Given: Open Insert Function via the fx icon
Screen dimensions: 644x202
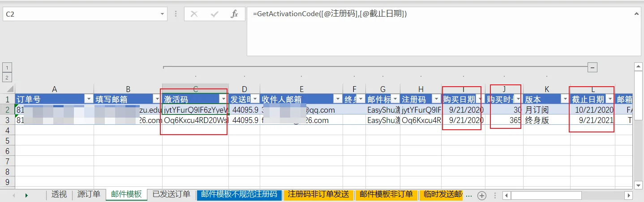Looking at the screenshot, I should click(x=234, y=14).
